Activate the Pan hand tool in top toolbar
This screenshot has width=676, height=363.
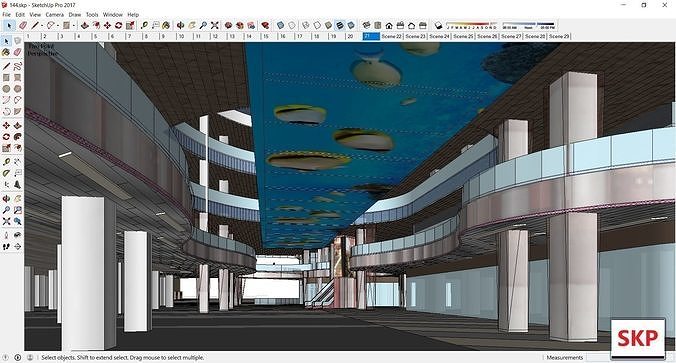192,25
